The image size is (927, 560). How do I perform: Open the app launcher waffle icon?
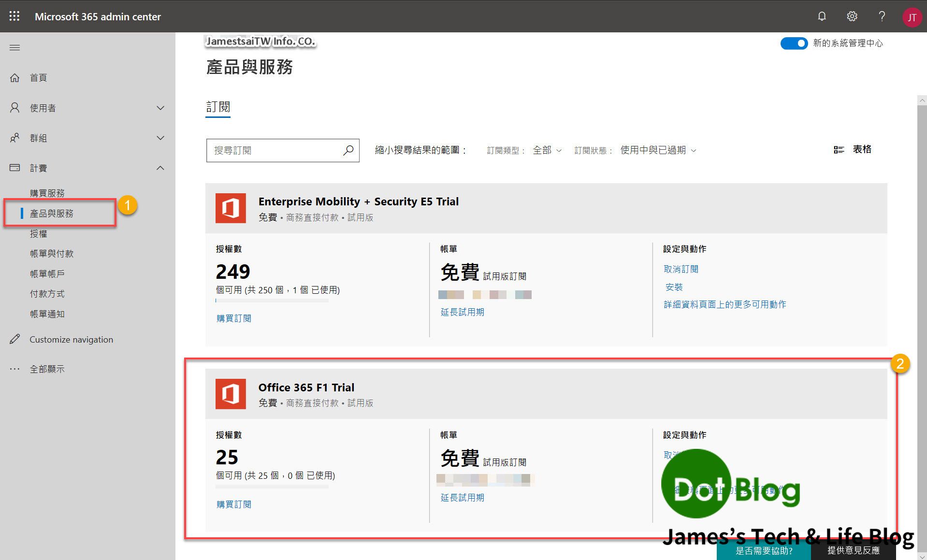click(14, 16)
